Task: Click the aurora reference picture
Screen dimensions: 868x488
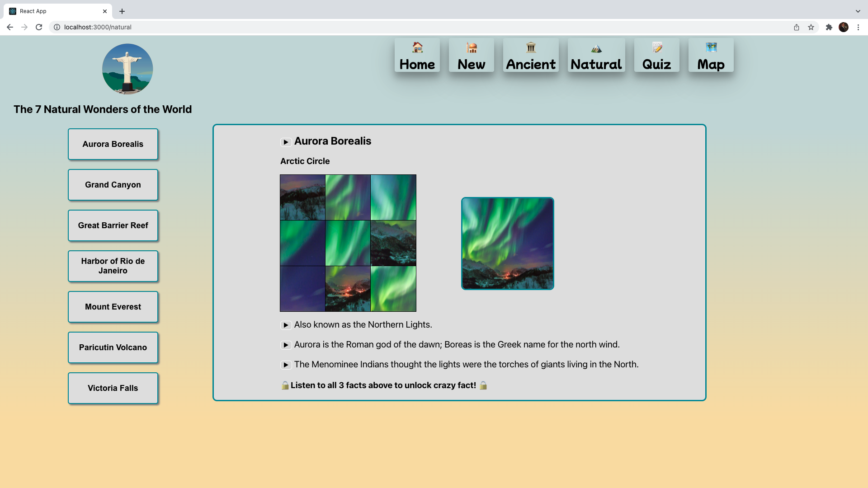Action: 508,244
